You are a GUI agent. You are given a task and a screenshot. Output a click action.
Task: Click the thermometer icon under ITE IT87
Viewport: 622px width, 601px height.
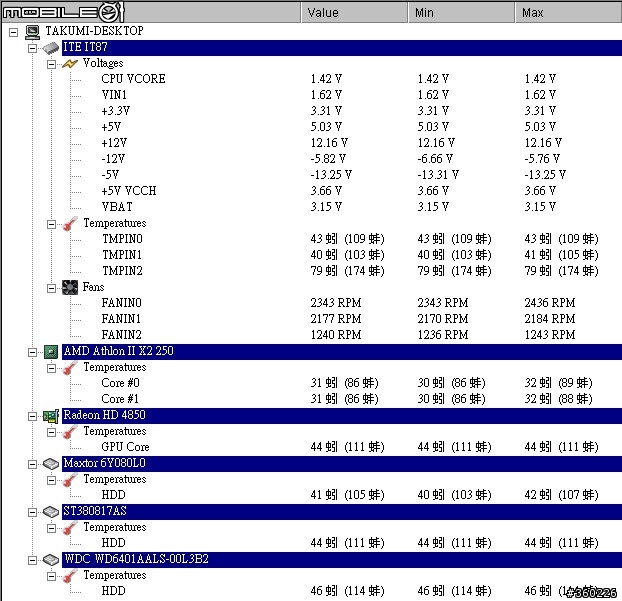pyautogui.click(x=70, y=224)
